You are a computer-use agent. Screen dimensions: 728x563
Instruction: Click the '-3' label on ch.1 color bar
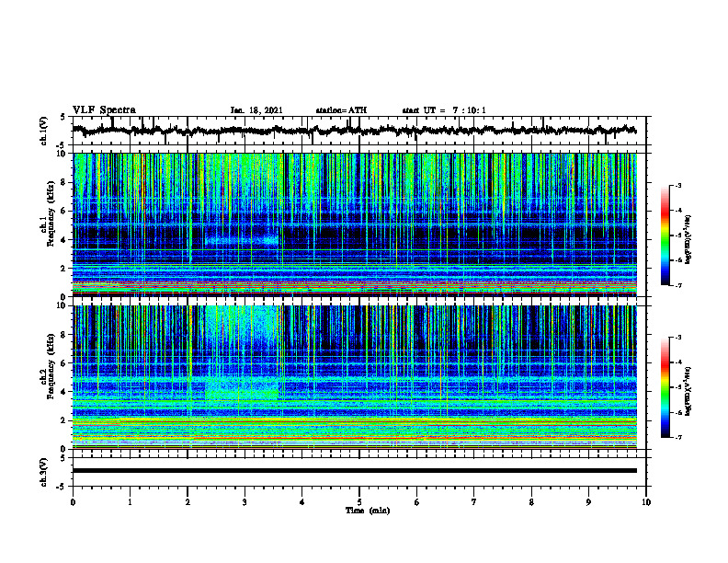coord(678,185)
